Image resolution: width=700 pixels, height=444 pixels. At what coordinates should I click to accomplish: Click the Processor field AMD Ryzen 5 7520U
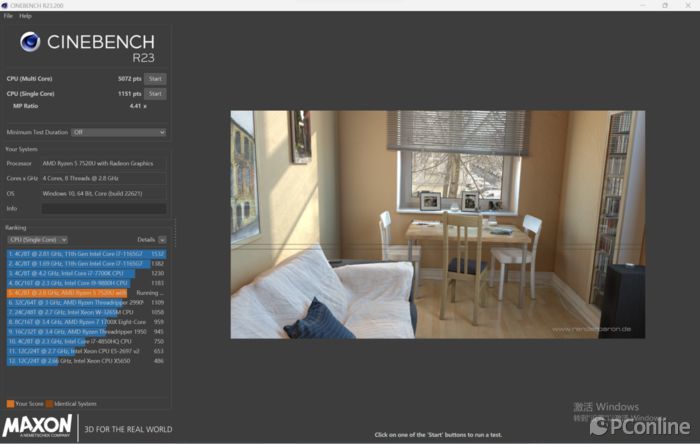point(104,163)
